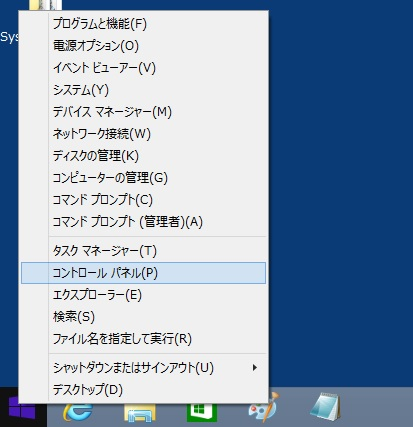The image size is (413, 427).
Task: Choose 電源オプション(O) in the menu
Action: tap(143, 46)
